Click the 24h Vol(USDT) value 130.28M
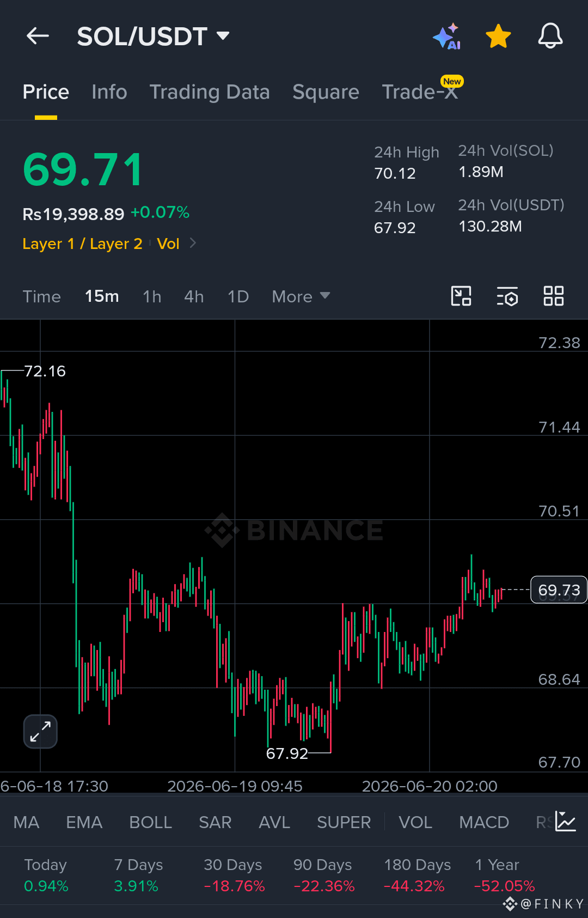 tap(490, 226)
